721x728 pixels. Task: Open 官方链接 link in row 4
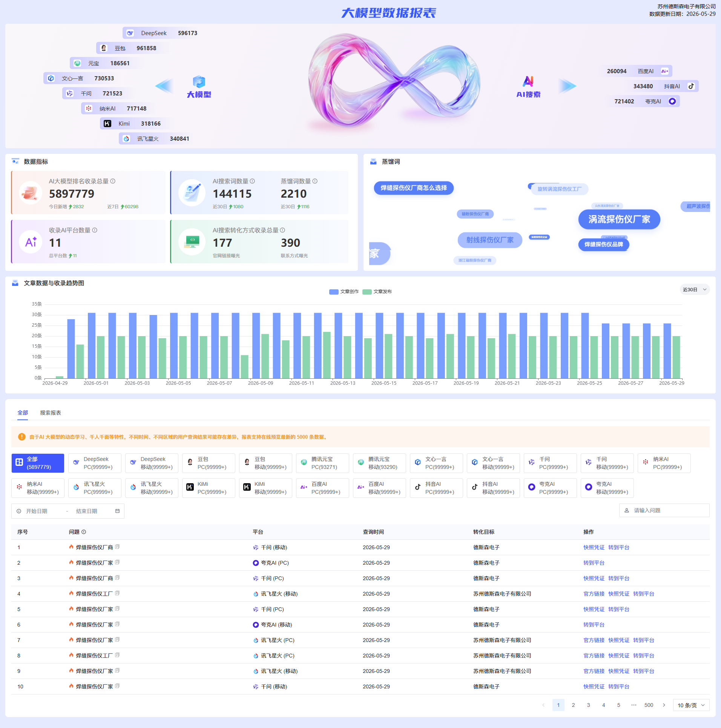click(594, 594)
